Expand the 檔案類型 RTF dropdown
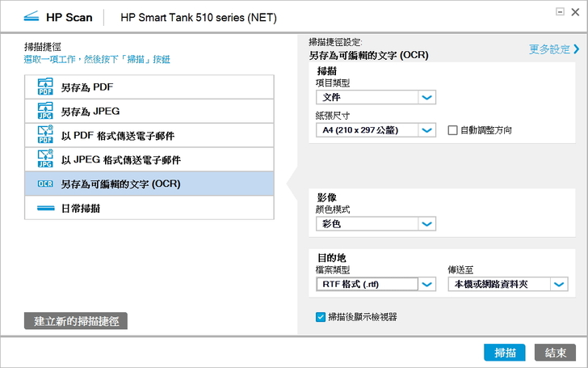 tap(427, 284)
